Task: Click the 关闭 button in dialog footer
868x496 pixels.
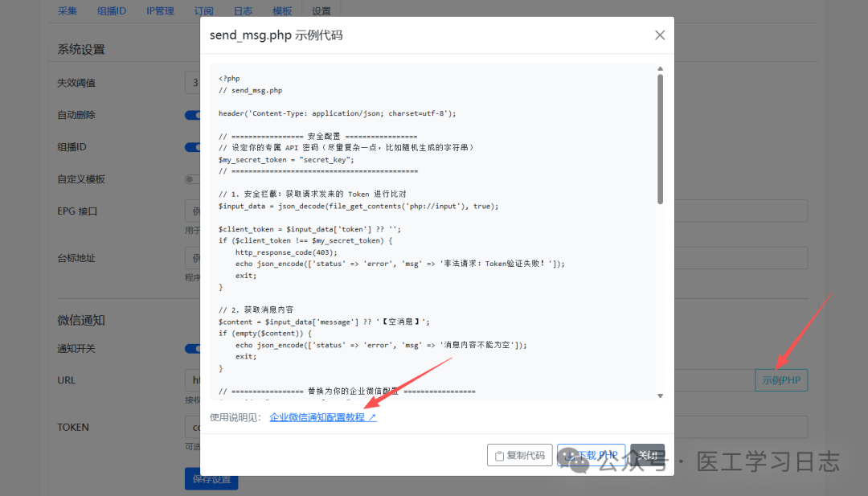Action: point(647,455)
